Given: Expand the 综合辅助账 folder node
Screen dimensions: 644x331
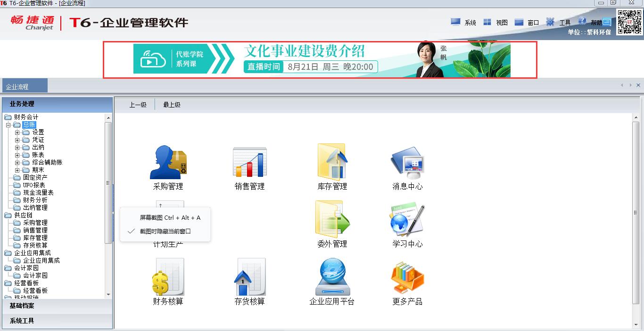Looking at the screenshot, I should tap(17, 163).
